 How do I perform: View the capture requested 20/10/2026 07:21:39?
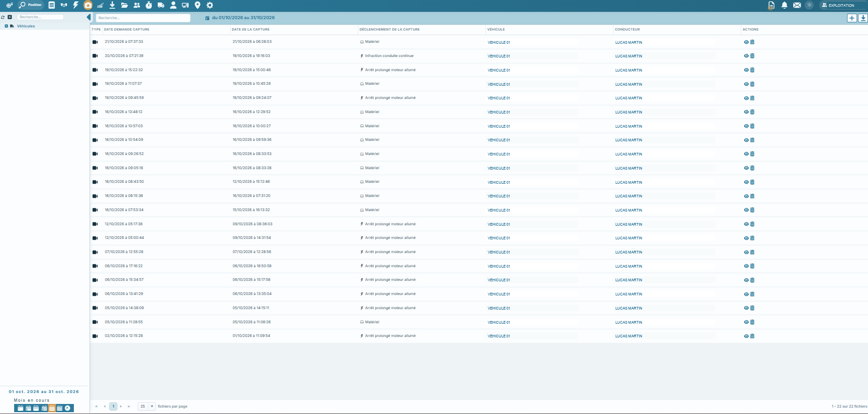[x=746, y=56]
